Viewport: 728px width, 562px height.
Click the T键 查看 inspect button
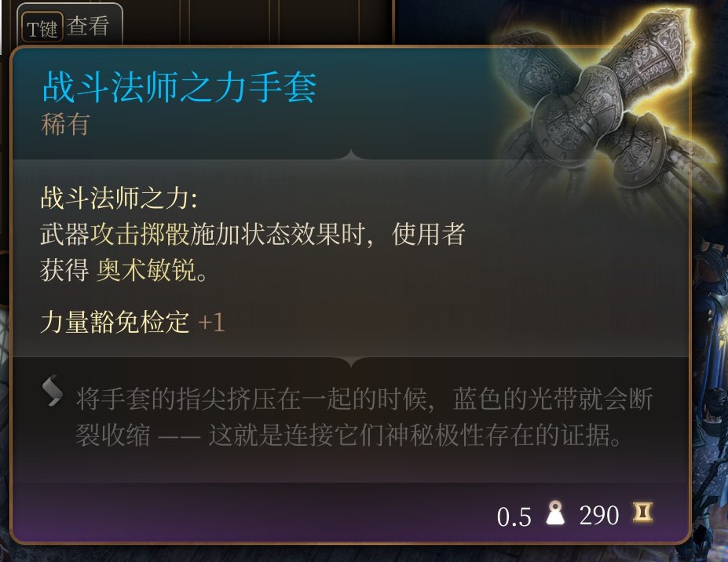(70, 27)
